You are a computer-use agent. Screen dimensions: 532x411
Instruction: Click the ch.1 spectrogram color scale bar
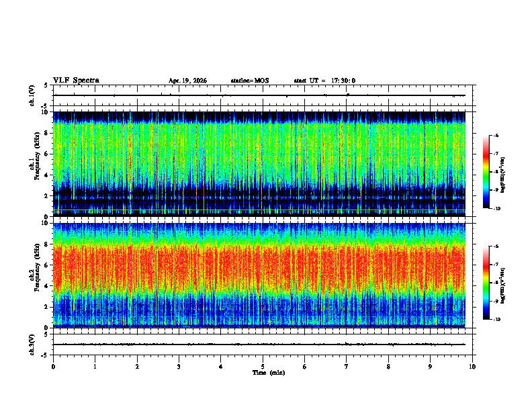coord(486,172)
